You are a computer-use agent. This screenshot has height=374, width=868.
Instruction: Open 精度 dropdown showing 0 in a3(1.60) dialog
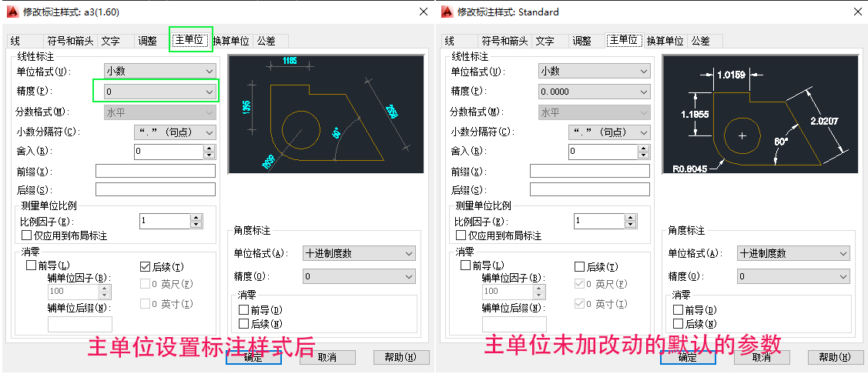click(160, 92)
